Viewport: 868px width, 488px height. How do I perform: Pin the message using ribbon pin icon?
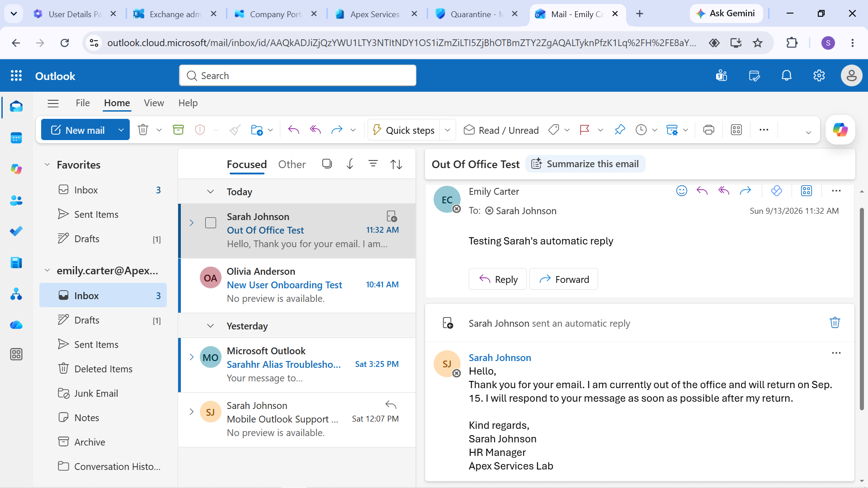619,130
